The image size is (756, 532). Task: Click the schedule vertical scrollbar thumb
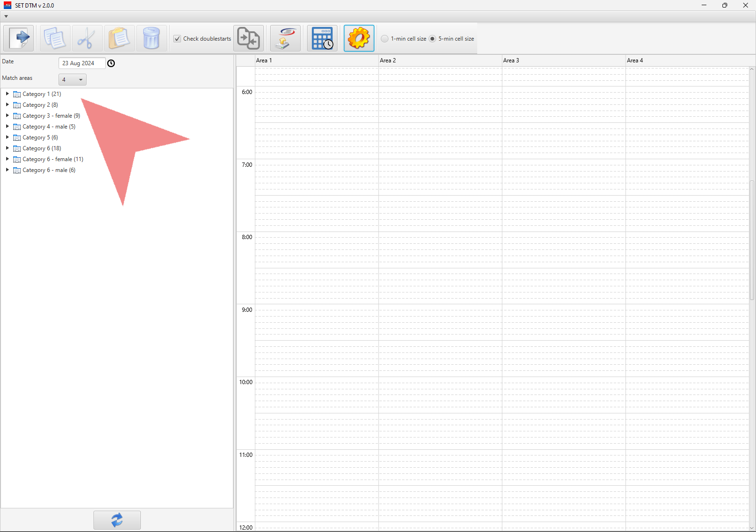pos(752,240)
